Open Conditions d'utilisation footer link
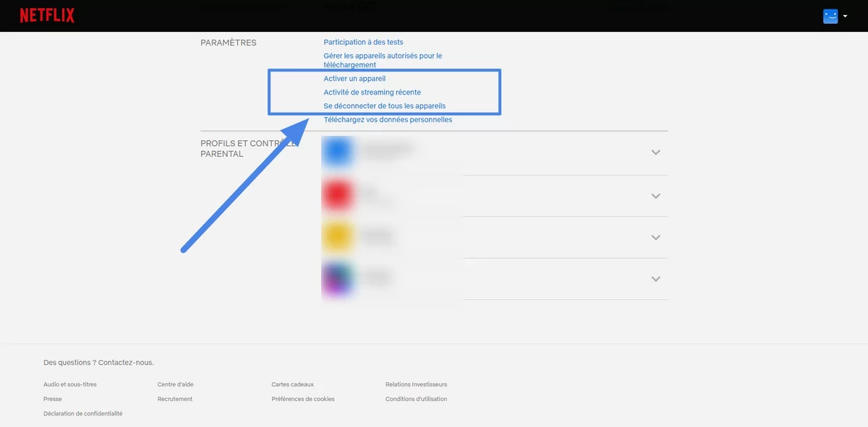The image size is (868, 427). click(416, 399)
